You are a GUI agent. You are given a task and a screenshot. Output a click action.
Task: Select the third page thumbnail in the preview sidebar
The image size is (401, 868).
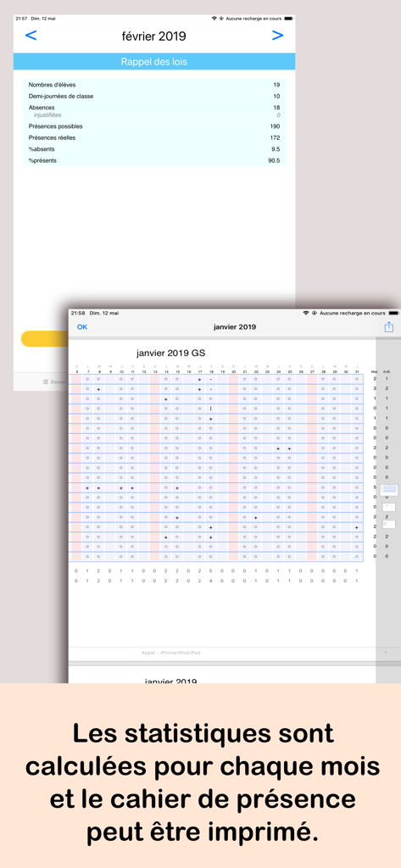click(x=389, y=524)
